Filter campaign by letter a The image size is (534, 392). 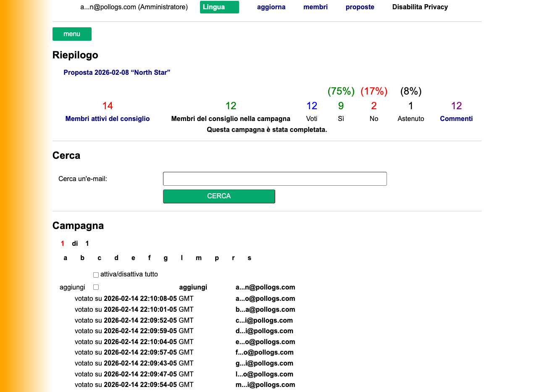pyautogui.click(x=65, y=258)
